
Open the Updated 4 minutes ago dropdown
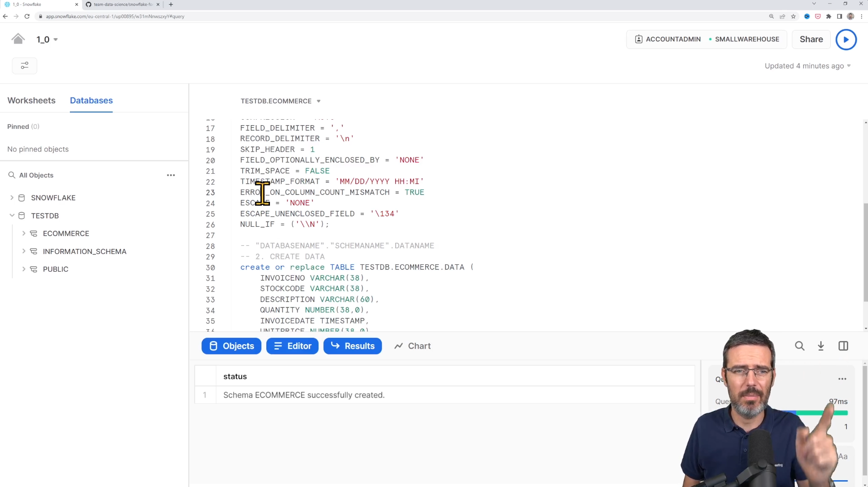pos(808,66)
